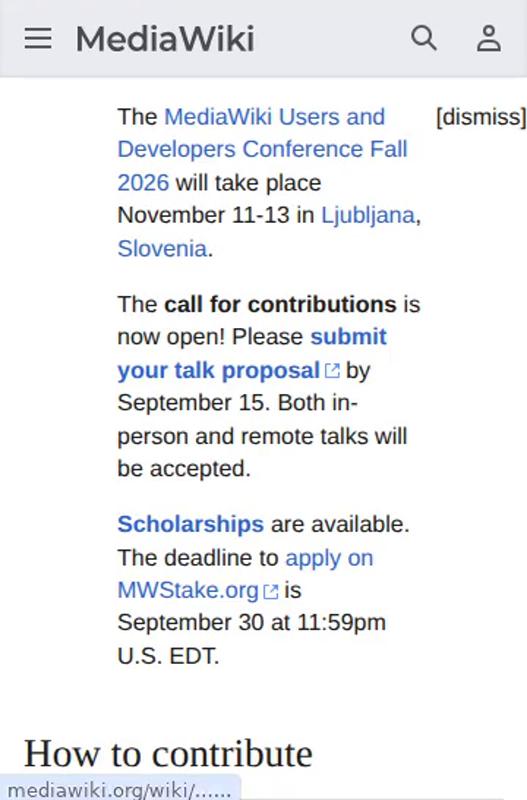Click the September 30 at 11:59pm text
527x800 pixels.
coord(252,623)
